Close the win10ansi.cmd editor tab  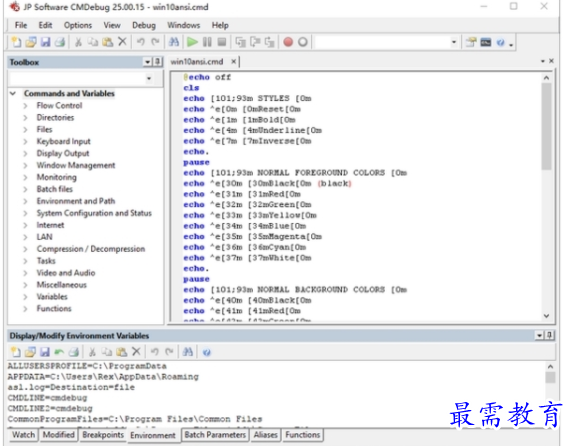pyautogui.click(x=233, y=62)
